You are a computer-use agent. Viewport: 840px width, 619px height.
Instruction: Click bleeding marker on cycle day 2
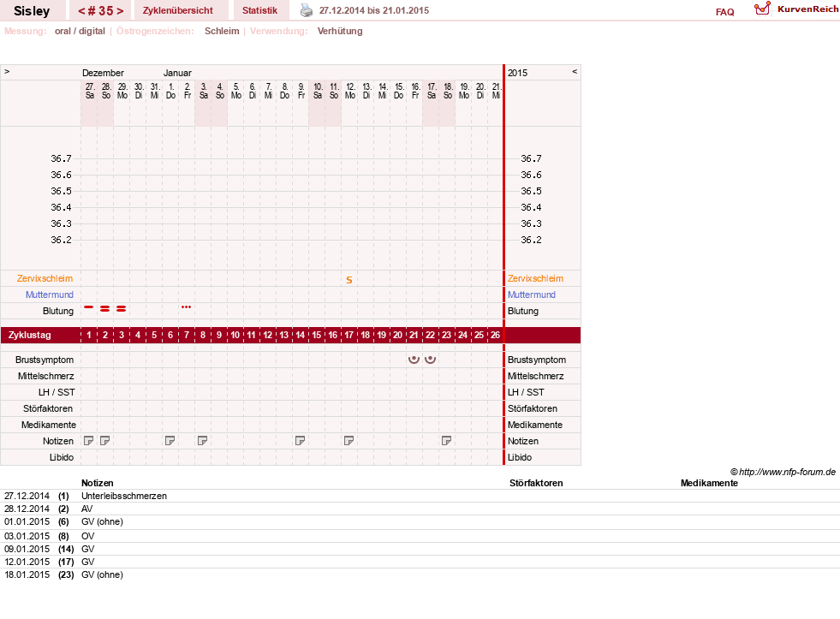click(105, 308)
